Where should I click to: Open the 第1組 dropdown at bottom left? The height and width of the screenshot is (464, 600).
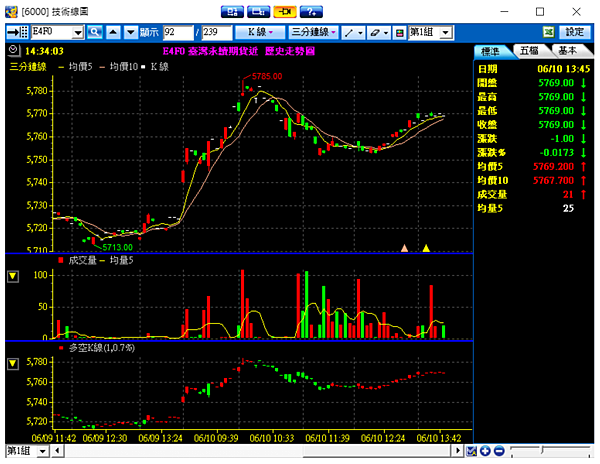(42, 451)
